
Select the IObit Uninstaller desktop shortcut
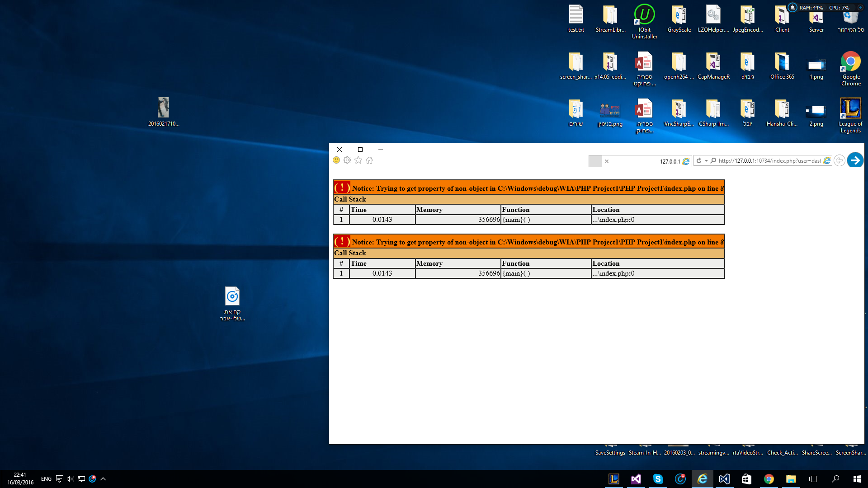[x=645, y=22]
